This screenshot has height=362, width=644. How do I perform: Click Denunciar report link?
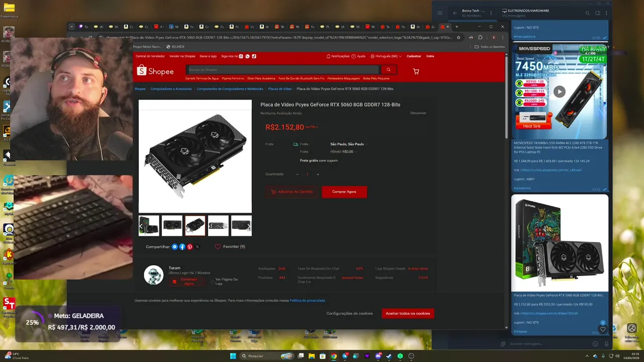pos(418,113)
